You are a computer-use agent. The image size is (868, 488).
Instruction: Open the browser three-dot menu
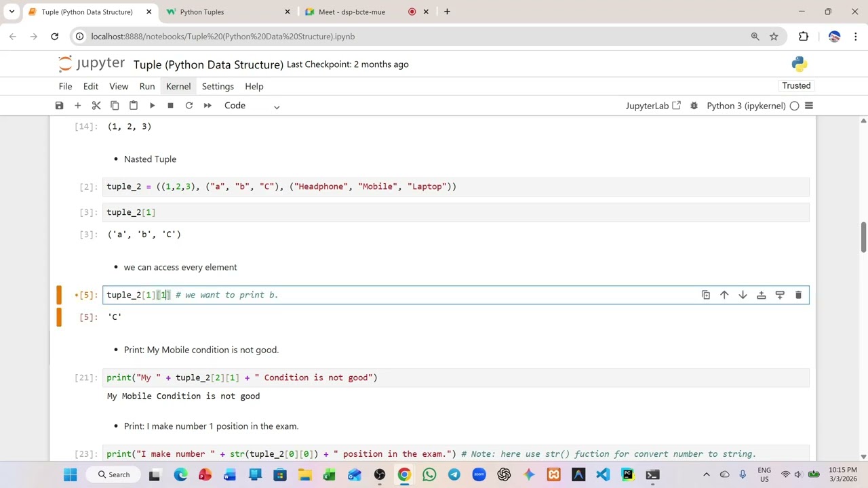point(856,37)
